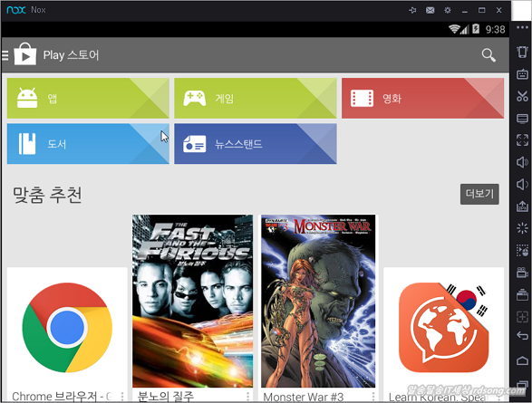The width and height of the screenshot is (532, 403).
Task: Click the install APK icon
Action: (523, 206)
